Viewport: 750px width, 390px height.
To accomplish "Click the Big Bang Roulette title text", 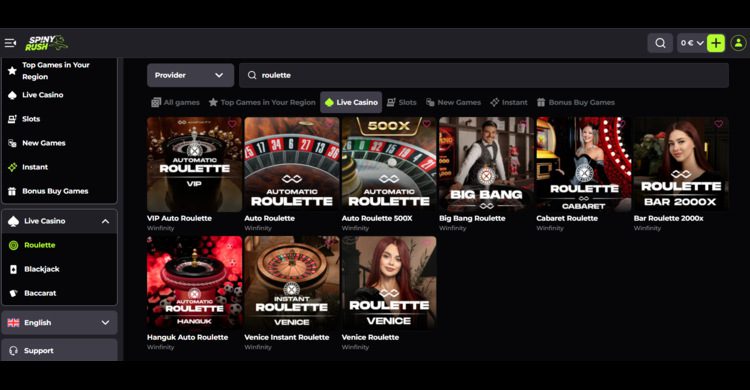I will point(472,218).
